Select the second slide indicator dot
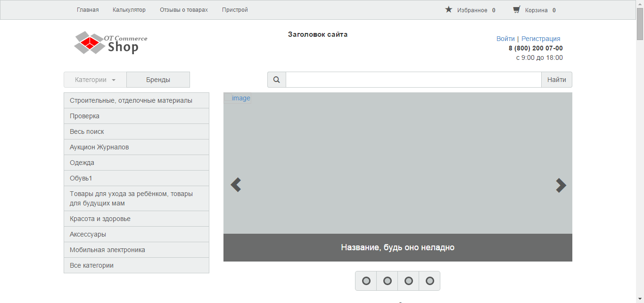The height and width of the screenshot is (303, 644). (387, 281)
